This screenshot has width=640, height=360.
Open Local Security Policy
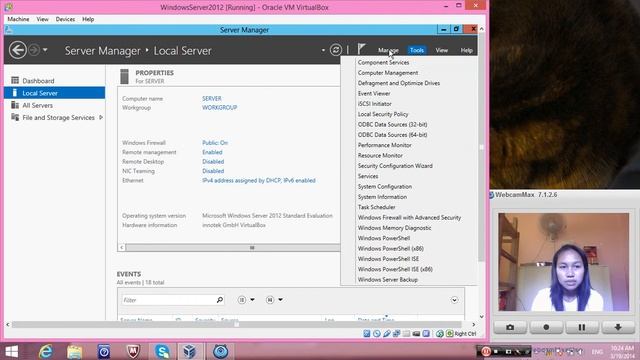pyautogui.click(x=383, y=114)
